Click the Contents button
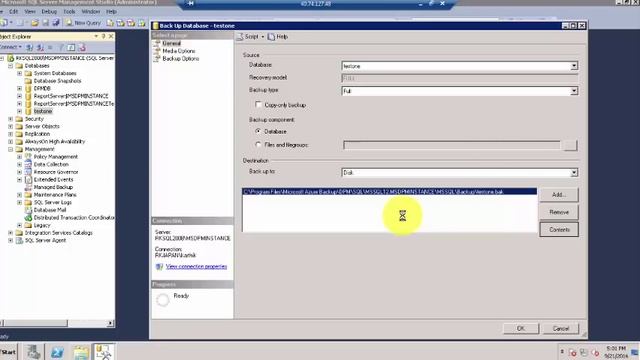Screen dimensions: 640x360 559,229
